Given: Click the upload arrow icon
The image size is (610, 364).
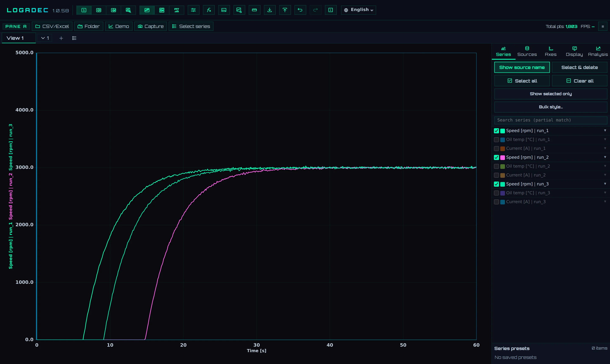Looking at the screenshot, I should 285,10.
